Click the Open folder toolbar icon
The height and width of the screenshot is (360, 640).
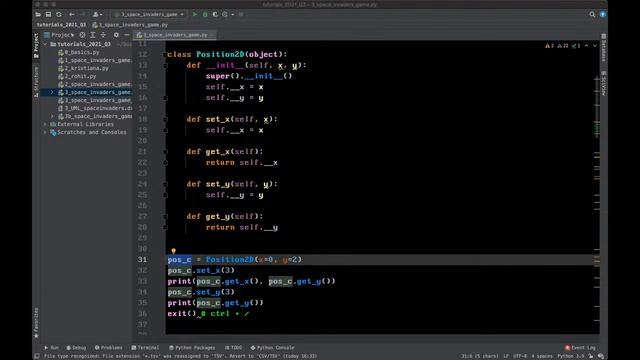pyautogui.click(x=38, y=14)
